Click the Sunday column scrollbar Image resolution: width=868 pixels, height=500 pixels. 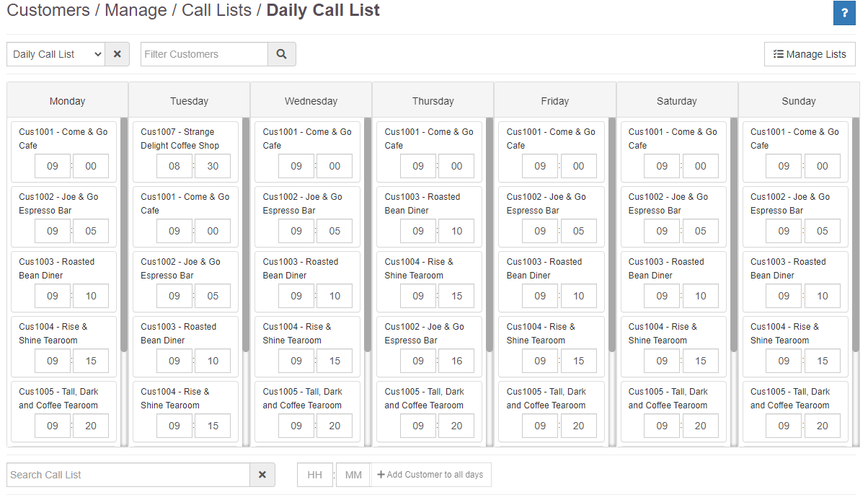tap(856, 234)
